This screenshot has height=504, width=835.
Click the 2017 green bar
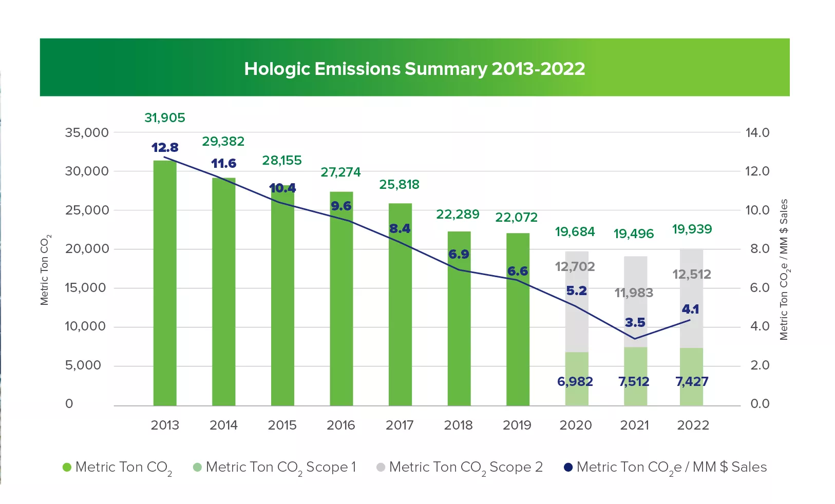pos(400,305)
